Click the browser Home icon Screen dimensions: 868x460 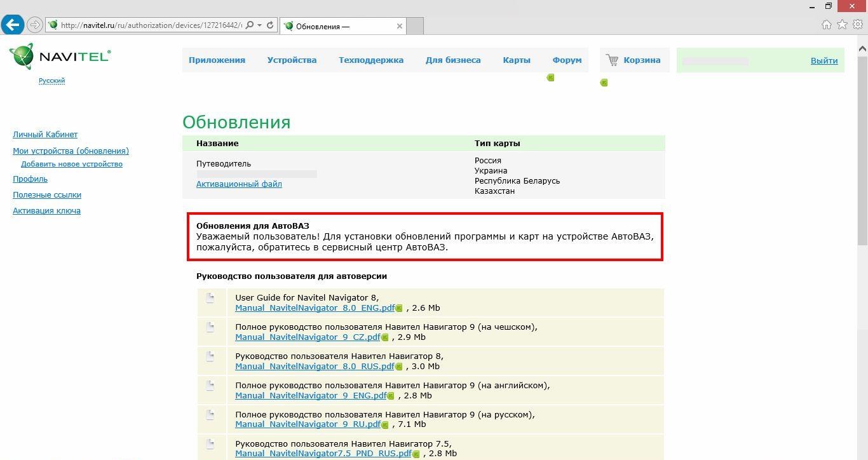(x=826, y=25)
